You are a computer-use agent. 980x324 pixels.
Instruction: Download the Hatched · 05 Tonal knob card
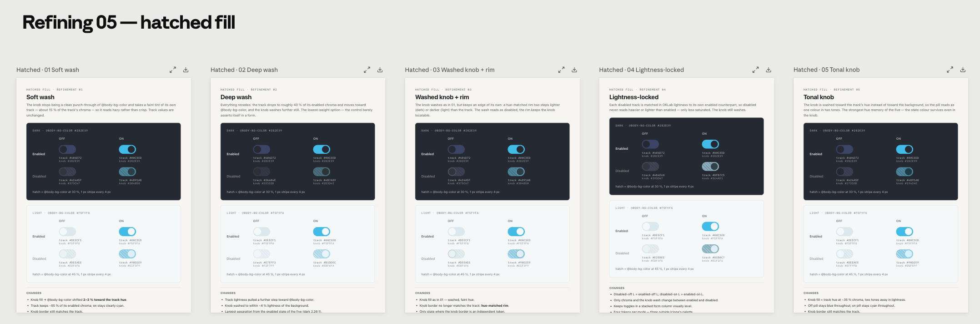tap(963, 70)
